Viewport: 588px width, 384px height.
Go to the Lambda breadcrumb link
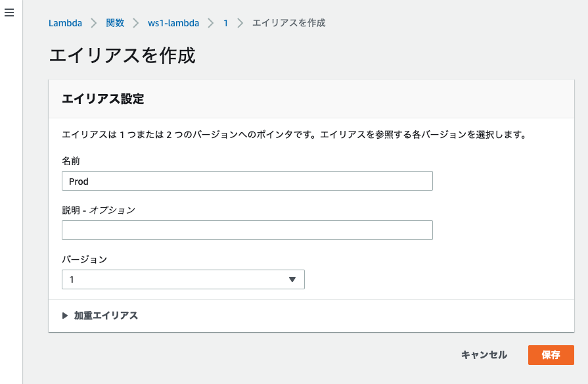(65, 23)
